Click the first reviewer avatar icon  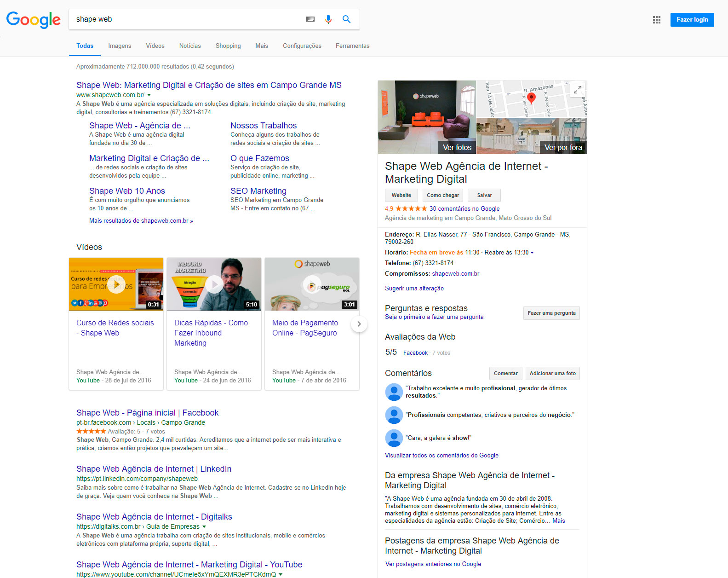tap(394, 392)
